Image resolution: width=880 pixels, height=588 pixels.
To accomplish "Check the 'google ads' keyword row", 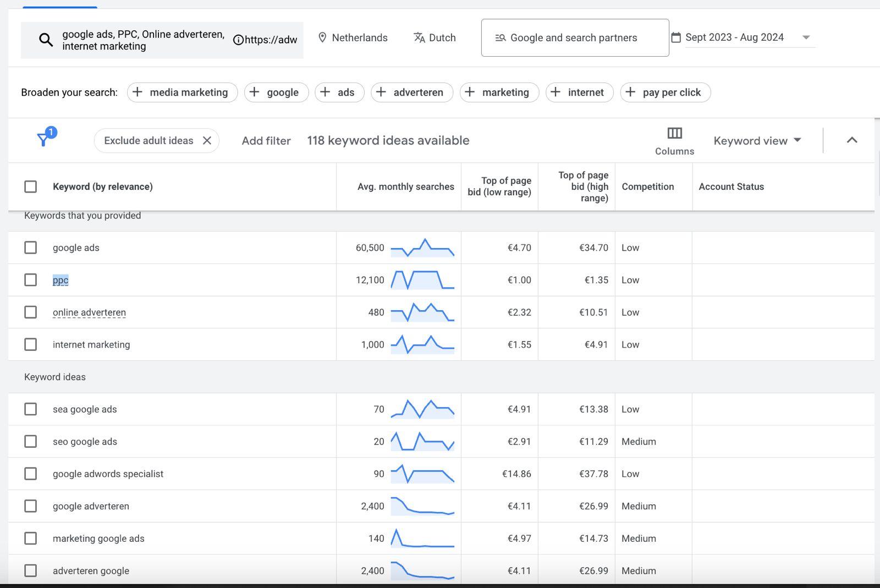I will coord(31,248).
